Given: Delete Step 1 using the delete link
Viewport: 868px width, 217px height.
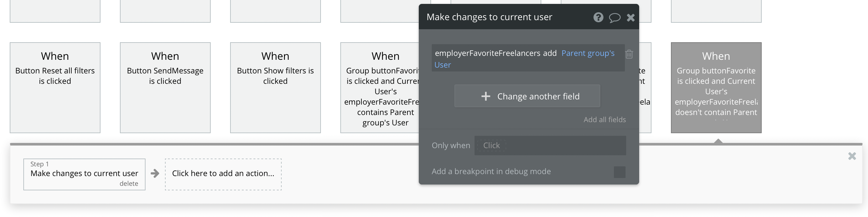Looking at the screenshot, I should pos(129,184).
